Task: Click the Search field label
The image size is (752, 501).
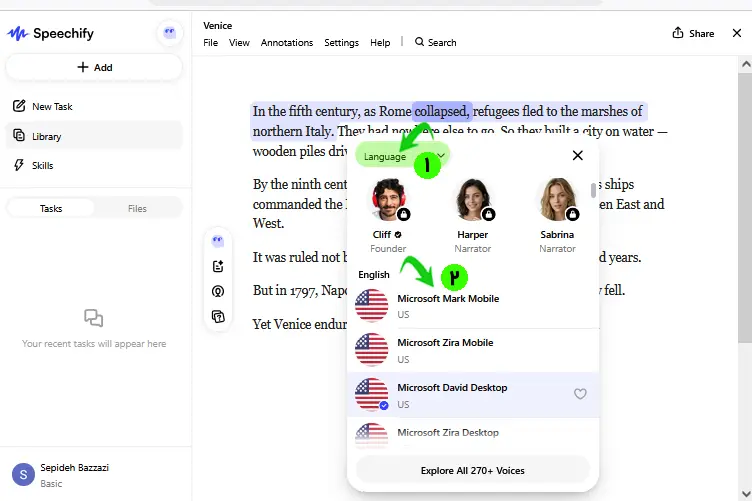Action: 442,42
